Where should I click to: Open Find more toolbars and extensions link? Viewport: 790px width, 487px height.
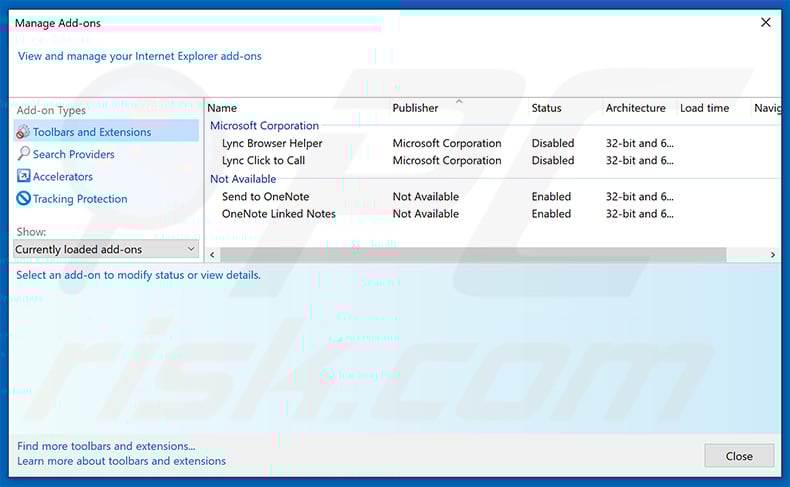[106, 446]
